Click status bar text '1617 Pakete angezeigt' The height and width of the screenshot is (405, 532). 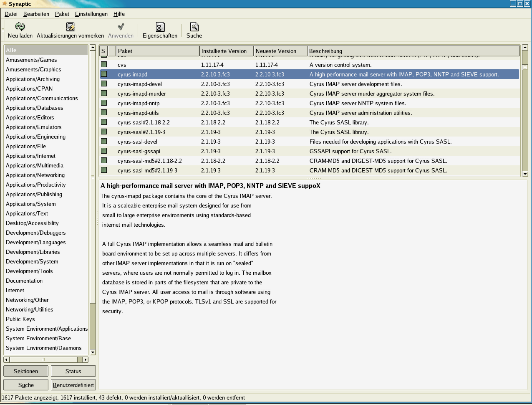point(30,397)
